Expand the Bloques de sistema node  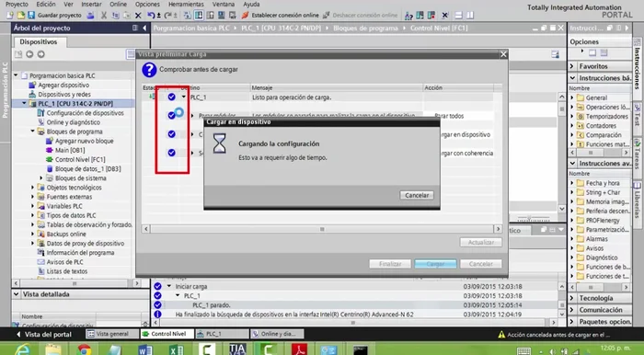(41, 178)
